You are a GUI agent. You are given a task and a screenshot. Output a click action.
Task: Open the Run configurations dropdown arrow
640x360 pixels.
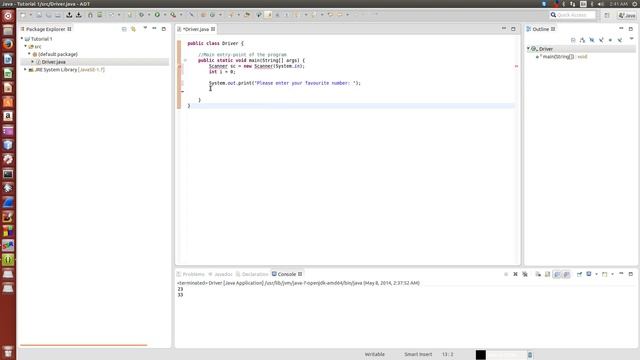click(x=164, y=15)
